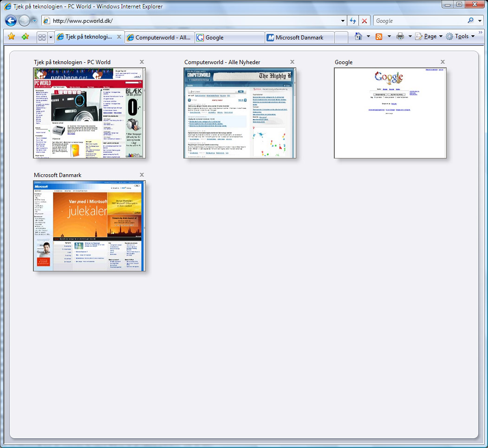Screen dimensions: 488x448
Task: Click the Refresh page icon
Action: [353, 21]
